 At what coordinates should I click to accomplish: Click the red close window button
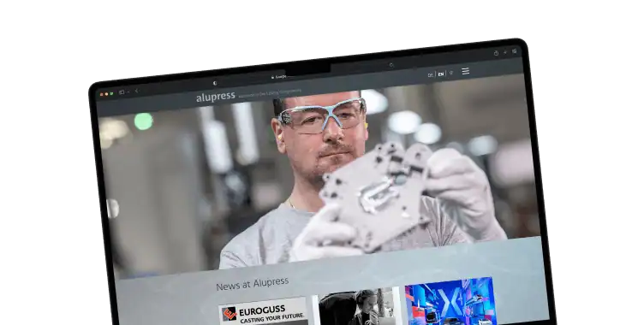(102, 94)
